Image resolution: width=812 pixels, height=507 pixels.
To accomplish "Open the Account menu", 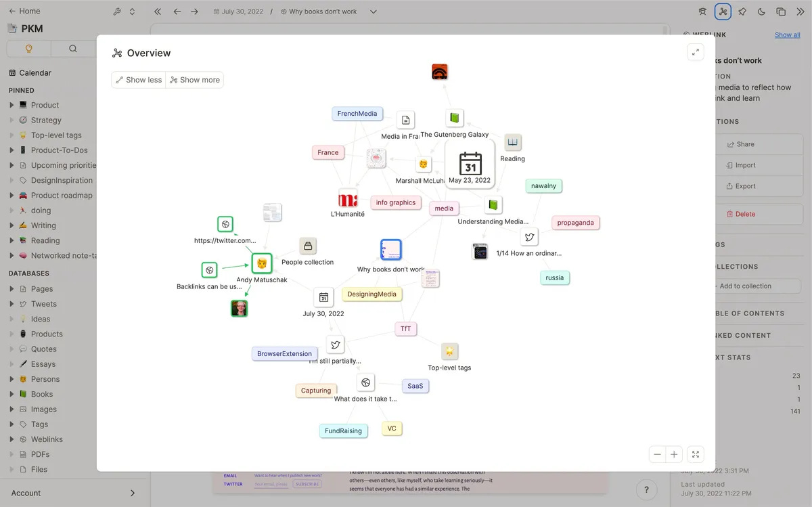I will point(73,493).
